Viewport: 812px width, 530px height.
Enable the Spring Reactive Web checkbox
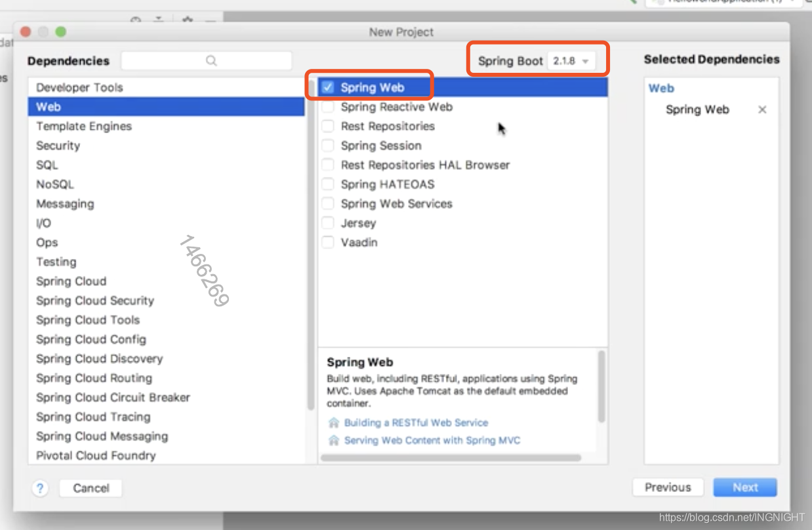click(328, 107)
